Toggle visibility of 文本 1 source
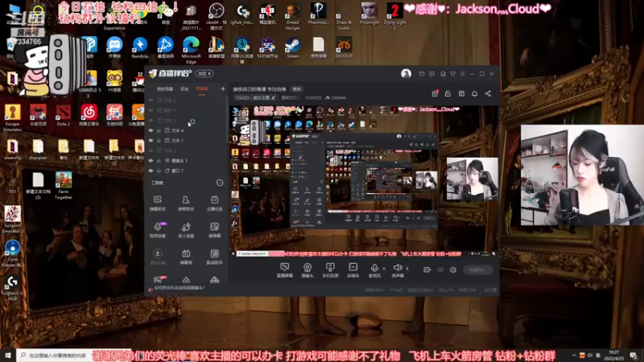 151,140
